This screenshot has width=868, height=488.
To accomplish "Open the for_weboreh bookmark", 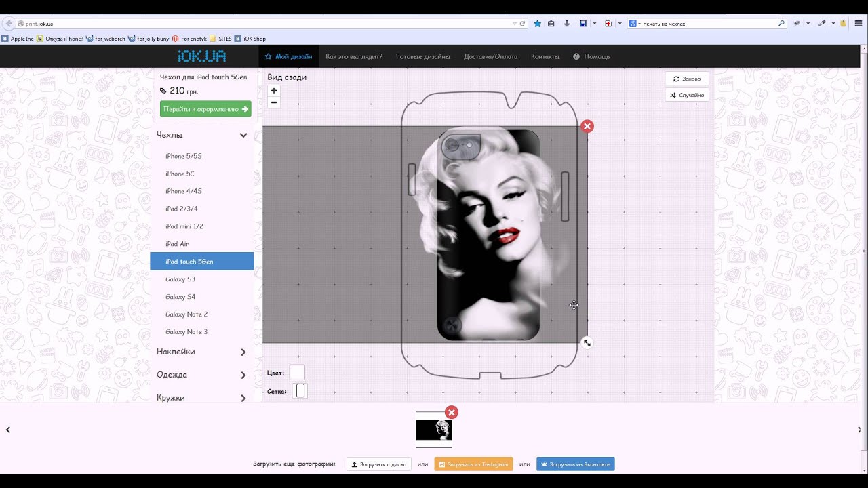I will 106,39.
